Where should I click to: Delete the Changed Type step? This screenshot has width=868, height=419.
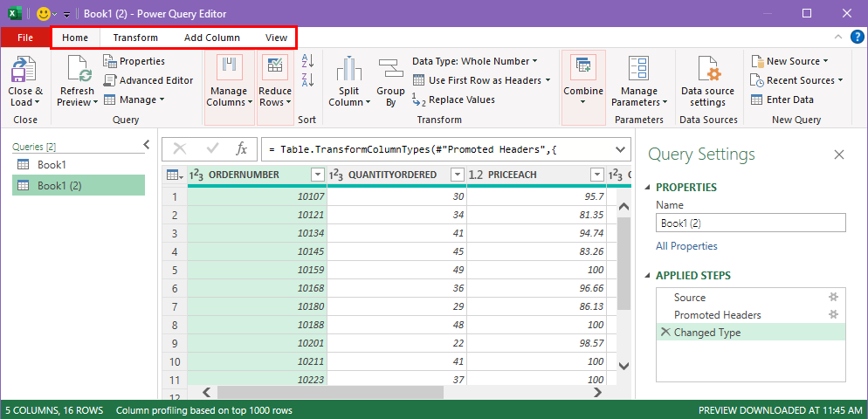[665, 332]
